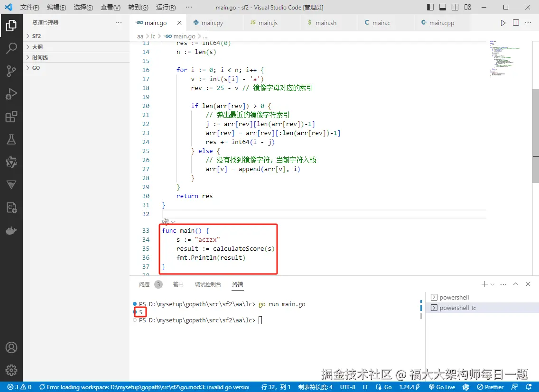This screenshot has height=392, width=539.
Task: Open the Docker whale view
Action: [x=11, y=230]
